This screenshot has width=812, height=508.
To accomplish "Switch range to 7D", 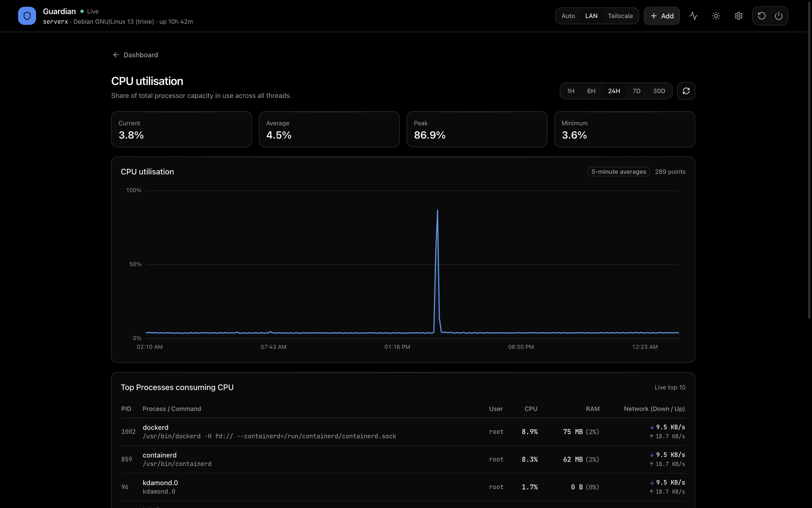I will click(x=637, y=91).
